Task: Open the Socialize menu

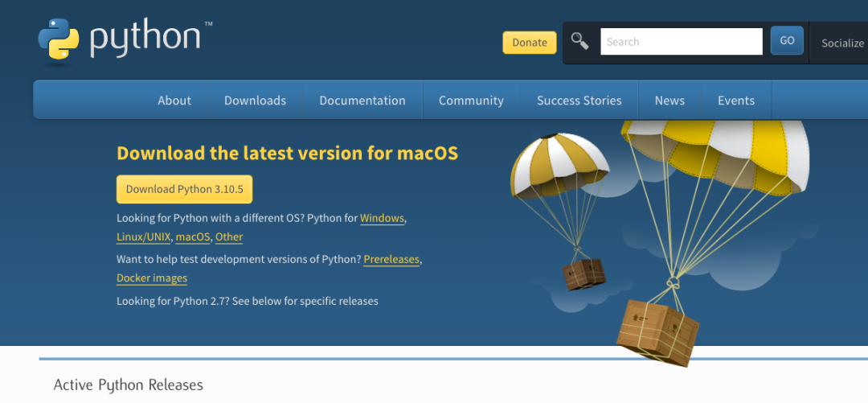Action: [841, 43]
